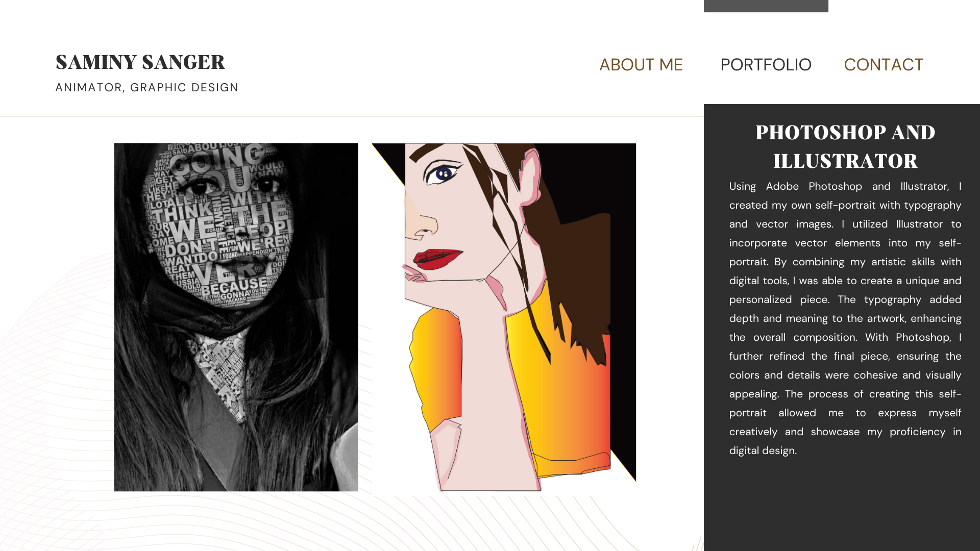Click the blue eye in vector illustration
The image size is (980, 551).
pyautogui.click(x=443, y=174)
